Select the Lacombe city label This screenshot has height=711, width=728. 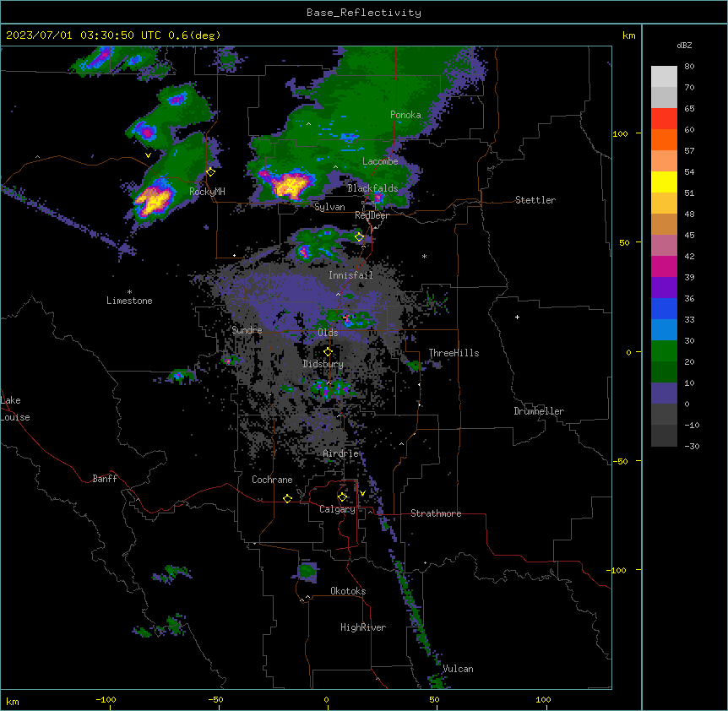pyautogui.click(x=380, y=161)
